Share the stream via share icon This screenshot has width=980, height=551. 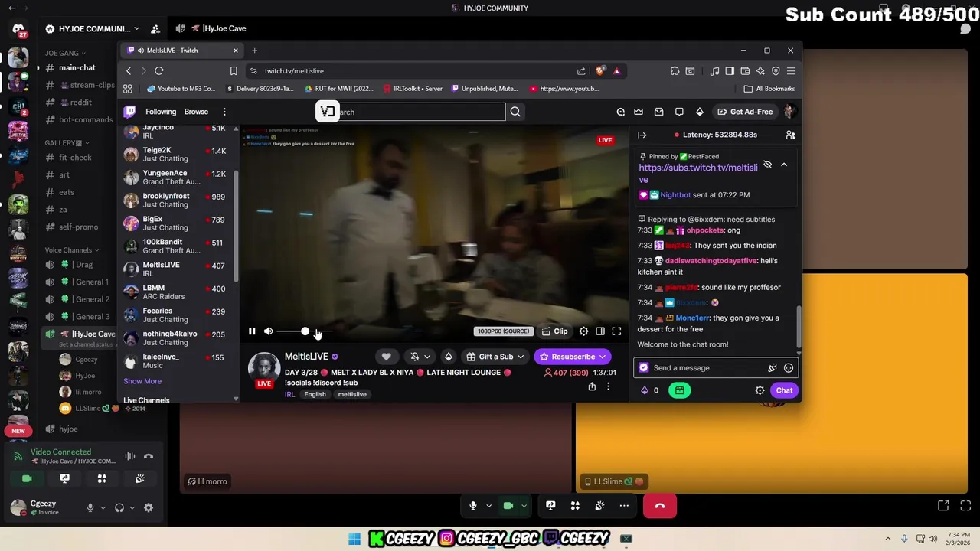tap(592, 386)
